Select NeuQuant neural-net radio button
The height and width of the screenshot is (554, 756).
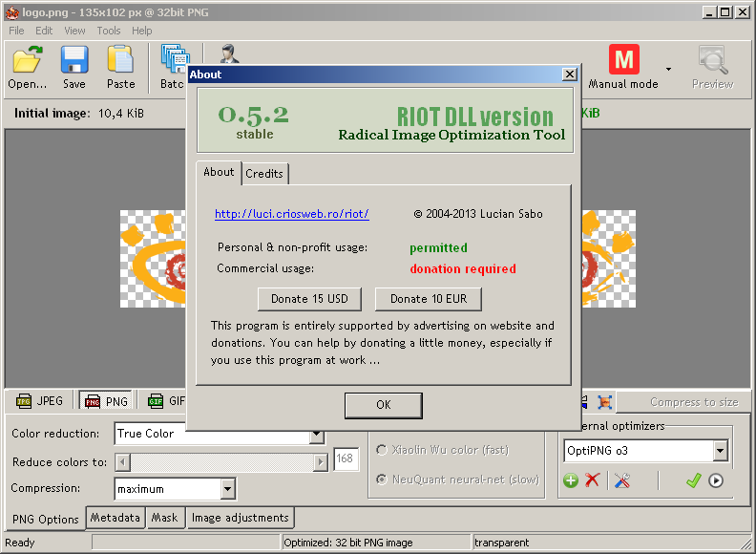[383, 479]
